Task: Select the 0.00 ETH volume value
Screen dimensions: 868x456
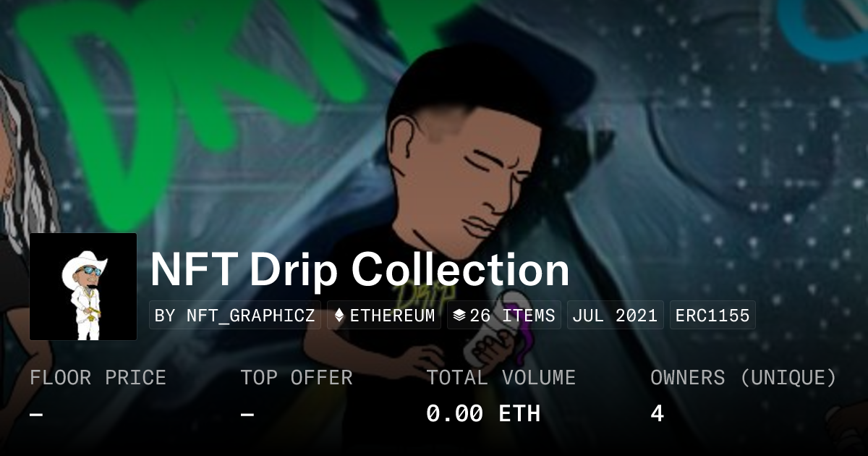Action: [483, 413]
